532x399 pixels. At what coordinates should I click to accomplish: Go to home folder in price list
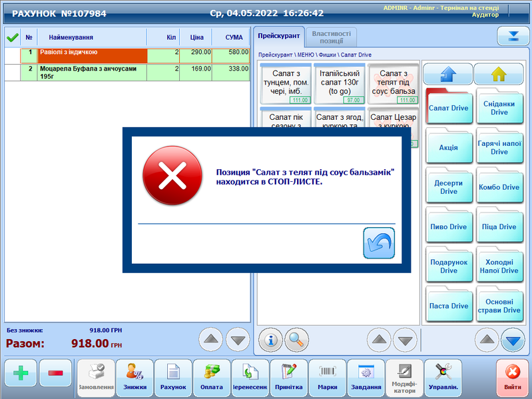click(499, 74)
